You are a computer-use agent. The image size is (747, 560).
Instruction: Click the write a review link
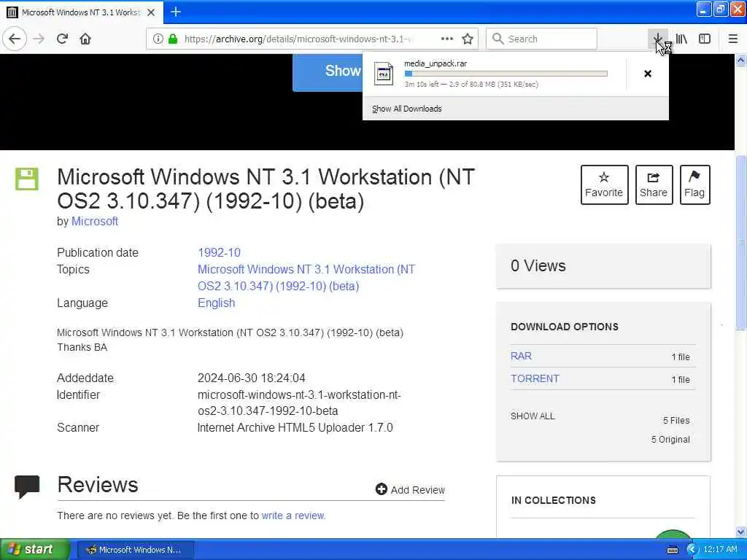point(293,516)
